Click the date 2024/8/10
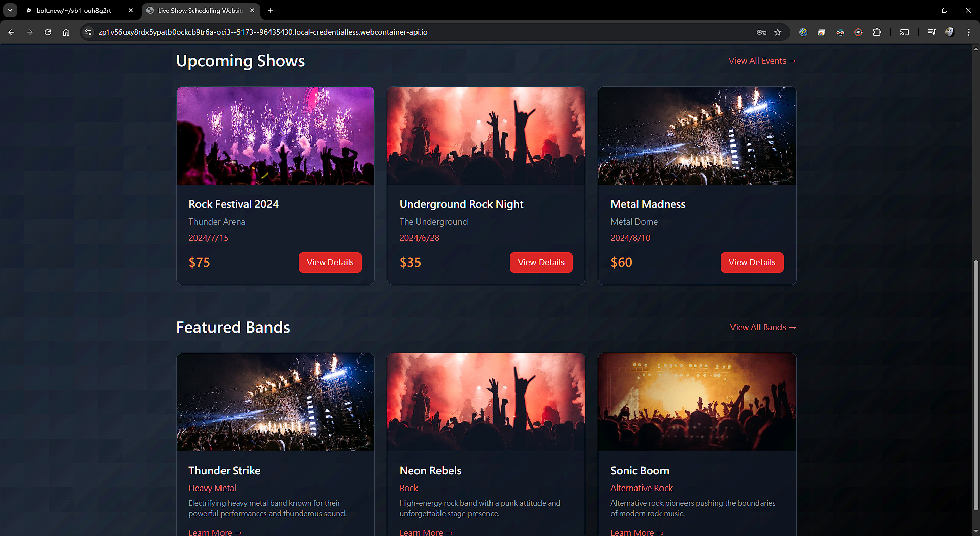980x536 pixels. [630, 238]
